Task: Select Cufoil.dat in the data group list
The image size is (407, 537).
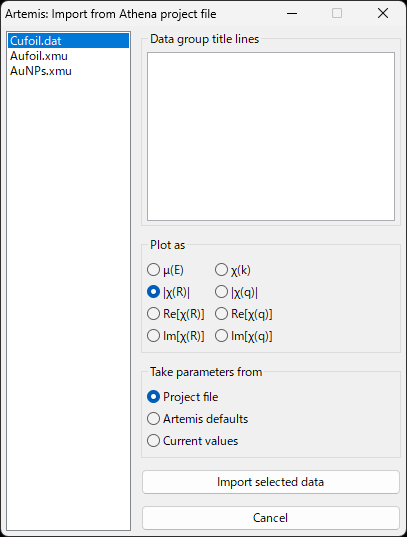Action: click(69, 41)
